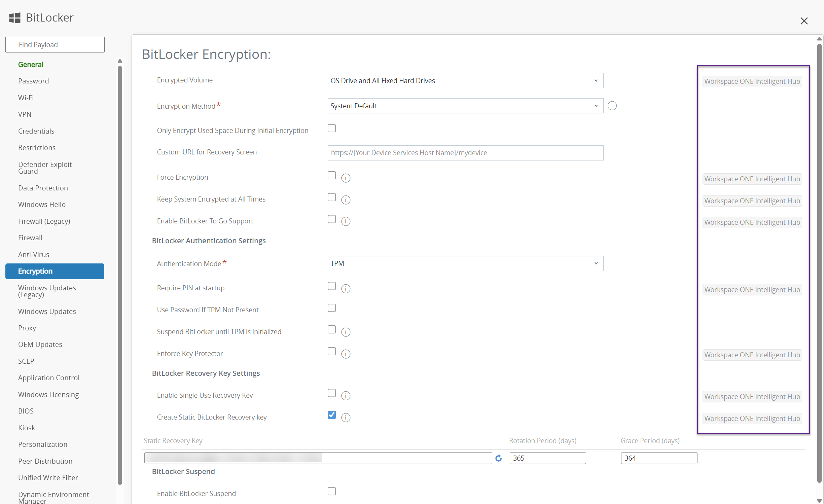Expand the Encryption Method dropdown
This screenshot has width=824, height=504.
click(x=465, y=106)
